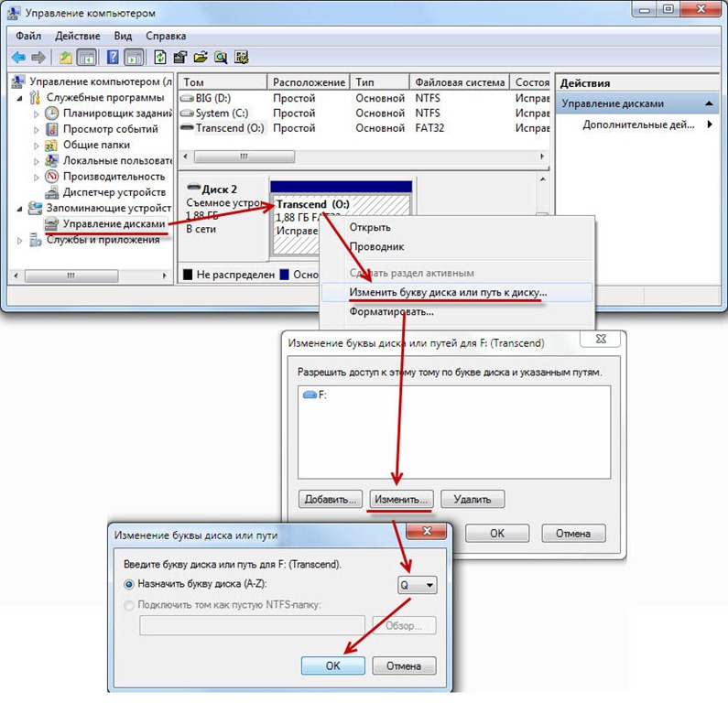Screen dimensions: 728x703
Task: Click the Properties toolbar icon
Action: tap(180, 57)
